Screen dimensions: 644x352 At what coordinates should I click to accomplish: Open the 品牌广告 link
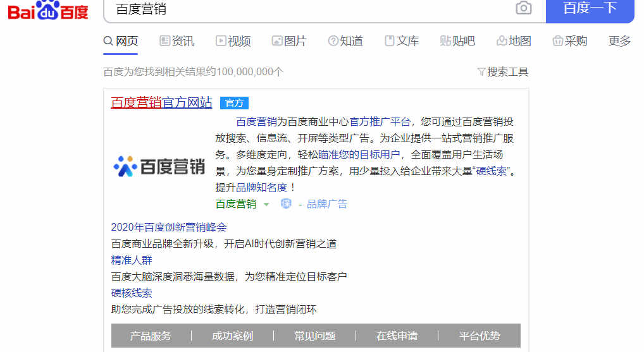pyautogui.click(x=327, y=204)
